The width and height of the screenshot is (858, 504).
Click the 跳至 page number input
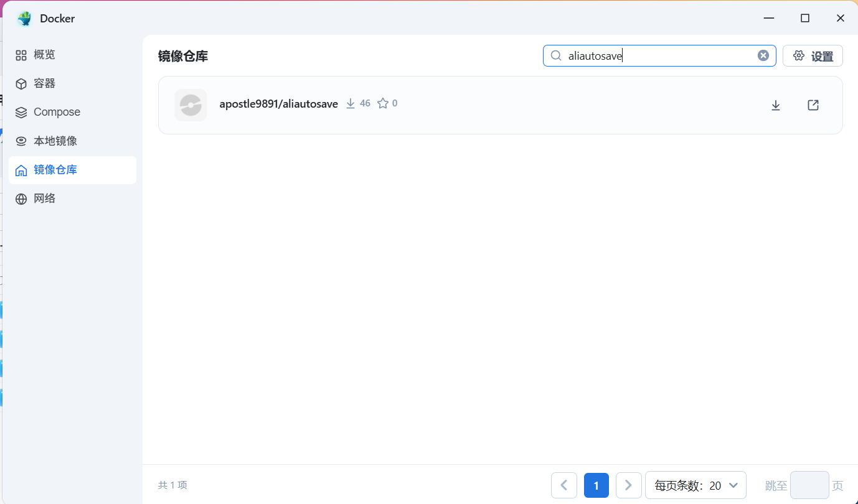pos(809,485)
